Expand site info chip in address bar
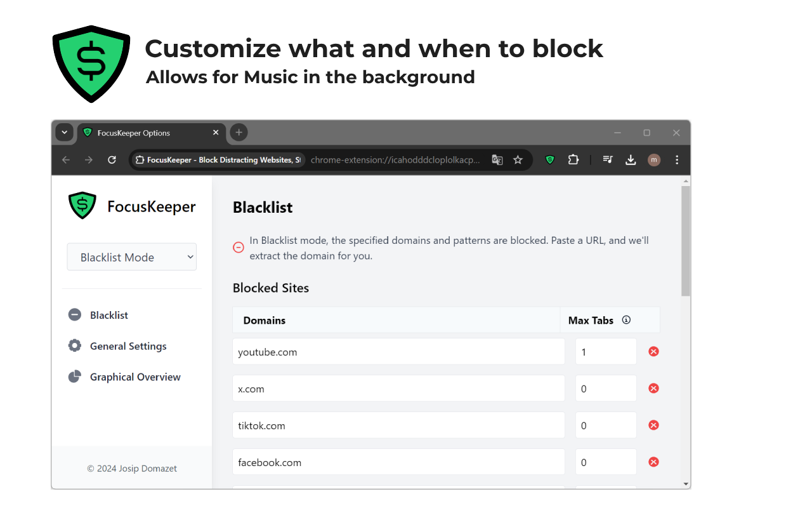 139,159
